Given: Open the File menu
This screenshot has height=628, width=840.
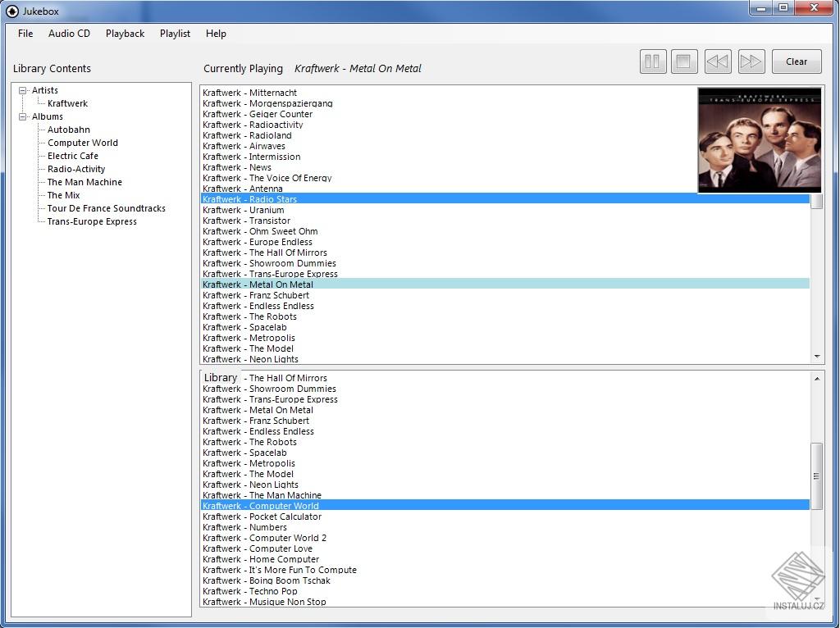Looking at the screenshot, I should click(25, 33).
